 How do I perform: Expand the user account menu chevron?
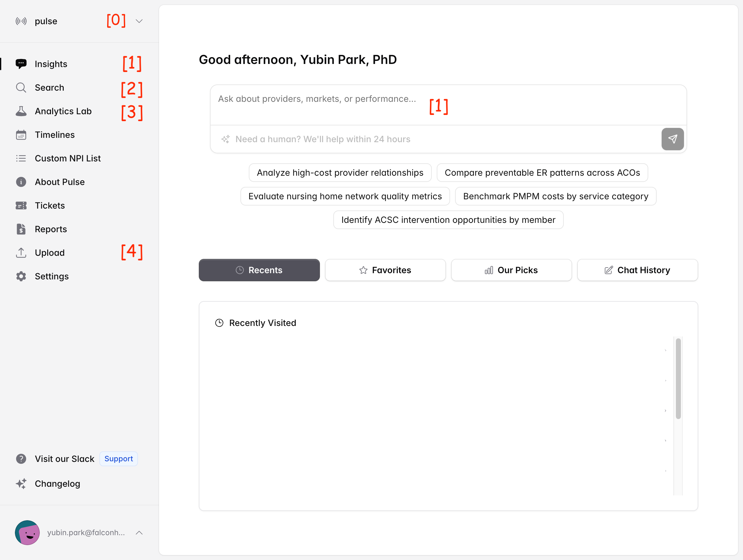[x=139, y=532]
